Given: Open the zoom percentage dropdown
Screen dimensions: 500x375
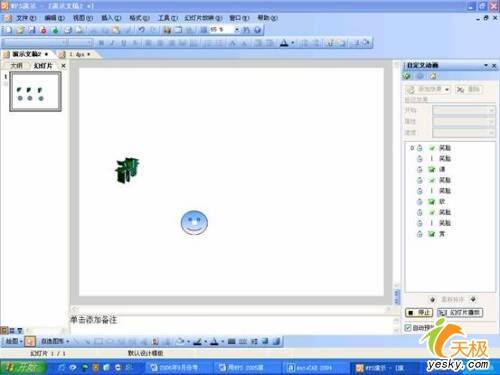Looking at the screenshot, I should [x=236, y=30].
